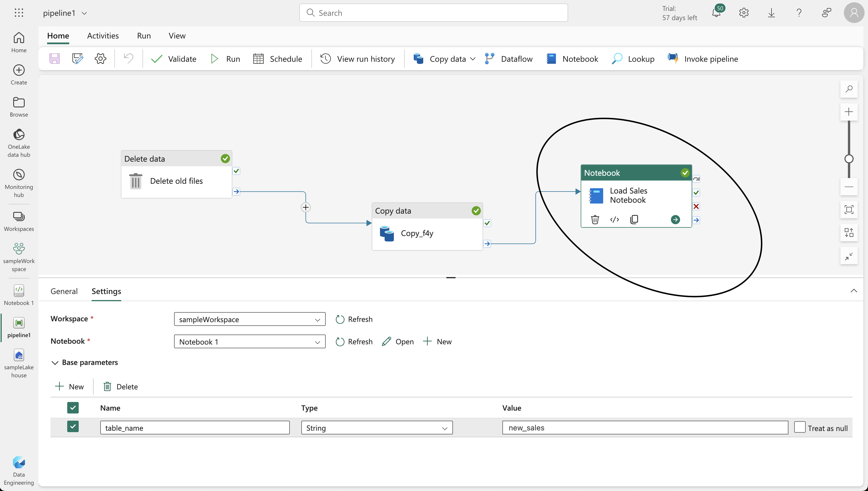Switch to the Run ribbon tab
The height and width of the screenshot is (491, 868).
pos(144,36)
